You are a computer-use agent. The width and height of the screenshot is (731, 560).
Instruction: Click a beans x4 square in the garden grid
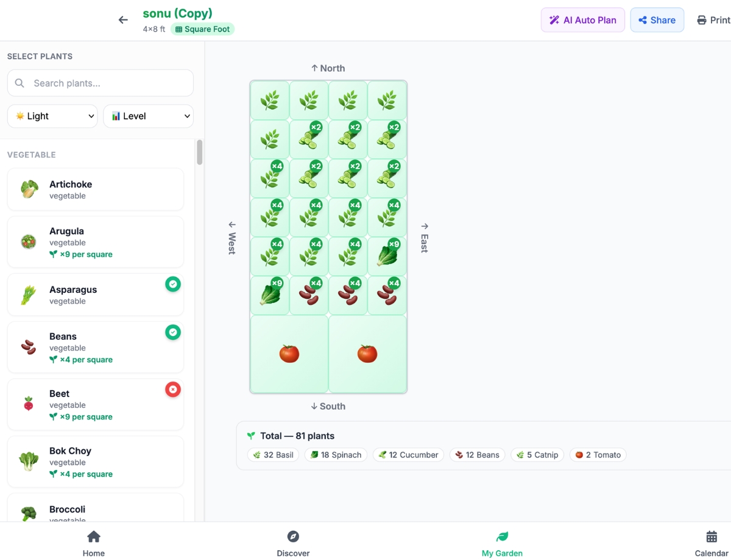coord(309,295)
